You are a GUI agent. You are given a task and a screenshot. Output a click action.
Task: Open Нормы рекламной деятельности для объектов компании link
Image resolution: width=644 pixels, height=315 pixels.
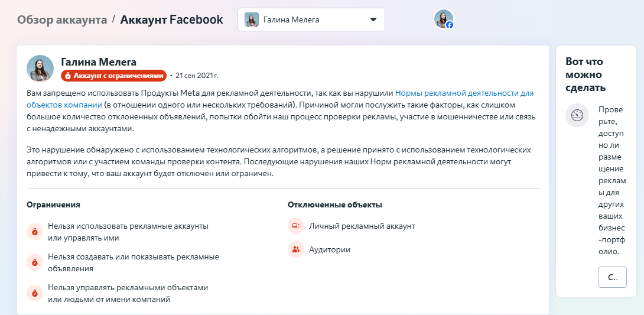(x=280, y=99)
